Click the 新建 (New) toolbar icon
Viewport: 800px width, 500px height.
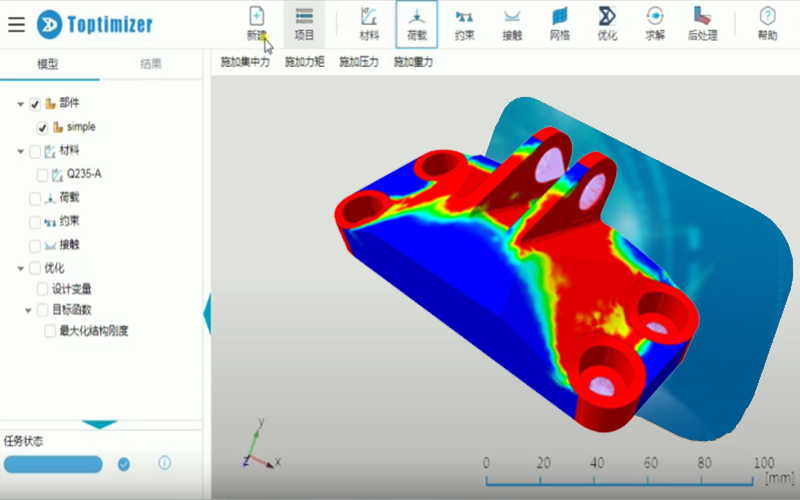[256, 23]
